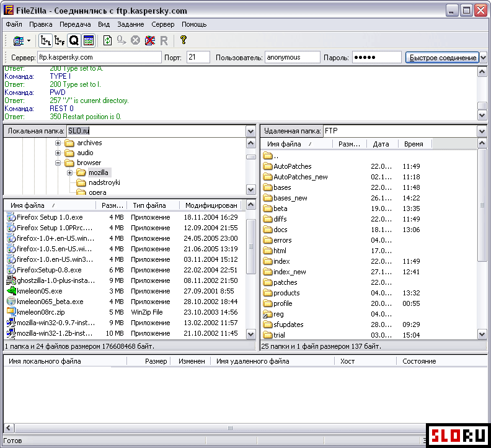Image resolution: width=491 pixels, height=448 pixels.
Task: Toggle the remote directory tree view
Action: tap(60, 40)
